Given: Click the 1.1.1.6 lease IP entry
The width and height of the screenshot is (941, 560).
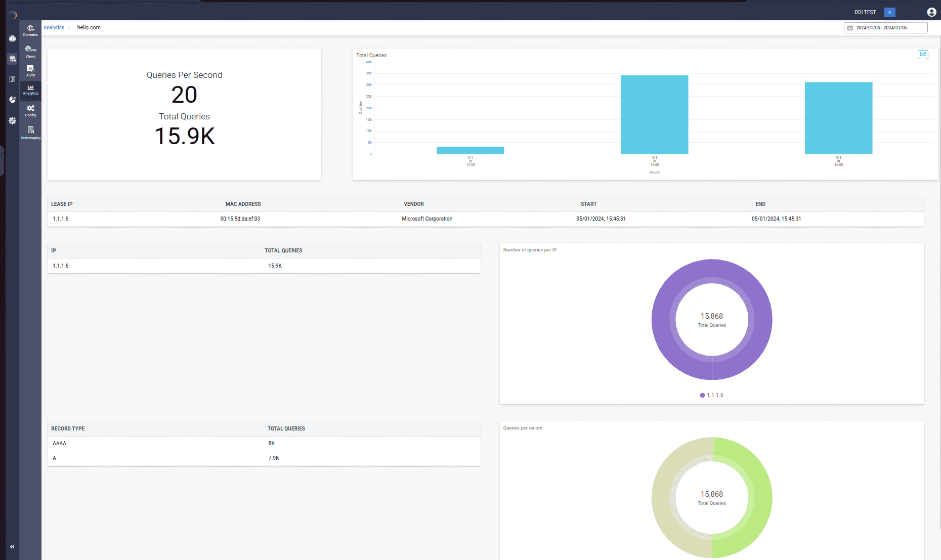Looking at the screenshot, I should tap(61, 219).
